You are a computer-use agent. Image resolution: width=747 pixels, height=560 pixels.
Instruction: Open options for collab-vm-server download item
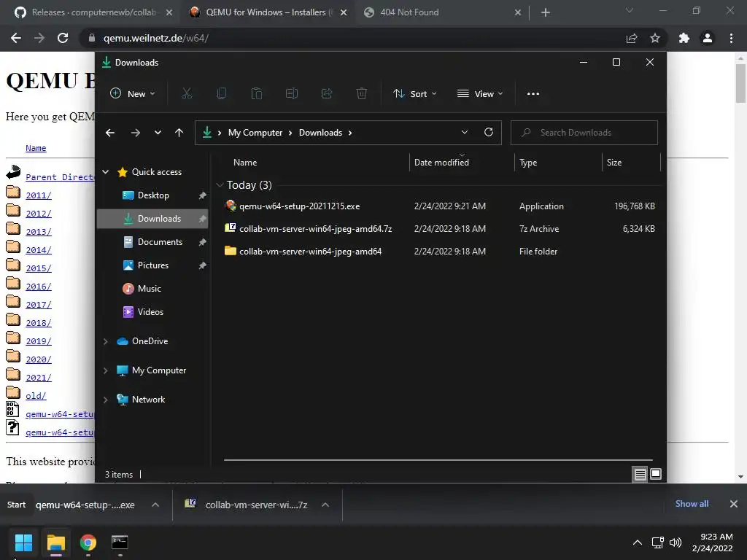tap(325, 505)
